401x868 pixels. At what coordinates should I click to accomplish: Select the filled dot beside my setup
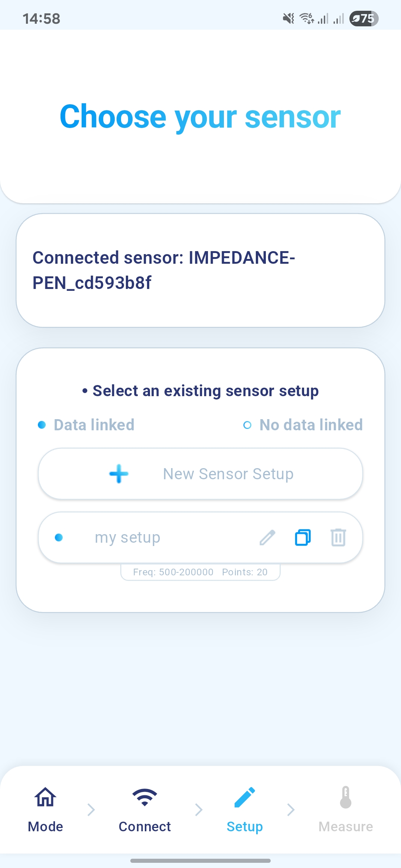coord(59,537)
